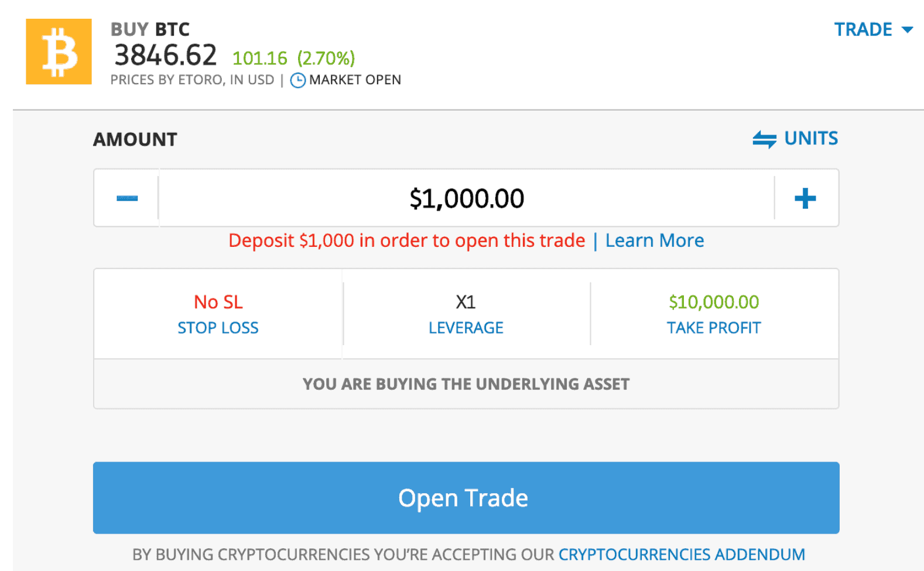Click the Open Trade button

coord(466,498)
